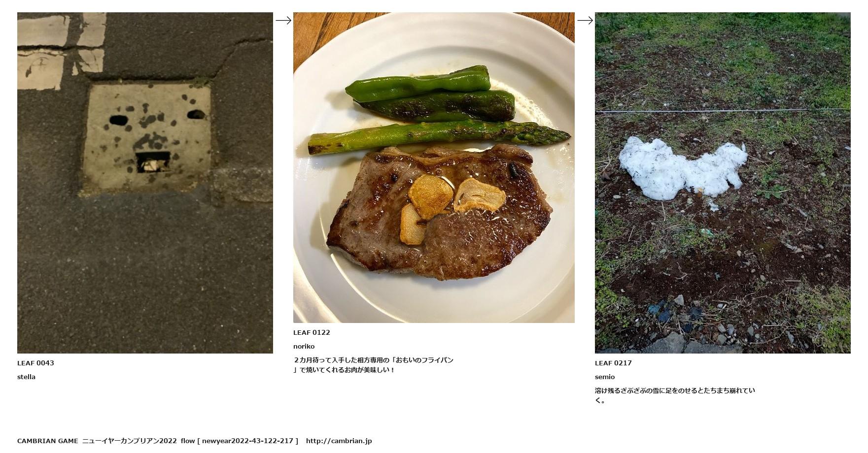Click the LEAF 0043 label
The width and height of the screenshot is (868, 453).
[35, 363]
